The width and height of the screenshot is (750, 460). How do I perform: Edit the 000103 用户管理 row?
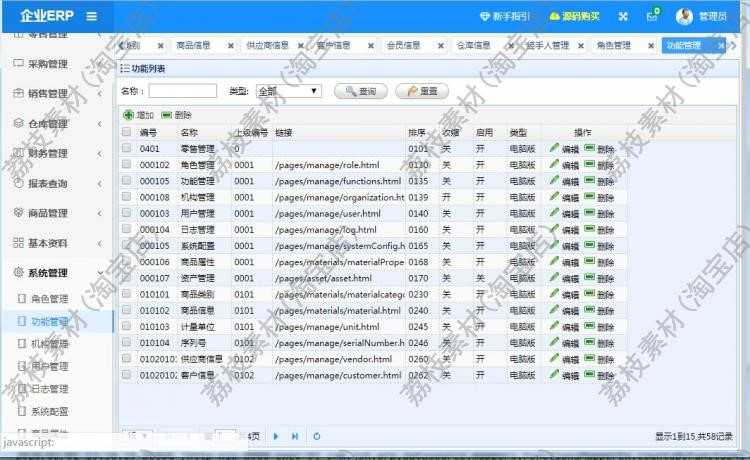pos(564,213)
